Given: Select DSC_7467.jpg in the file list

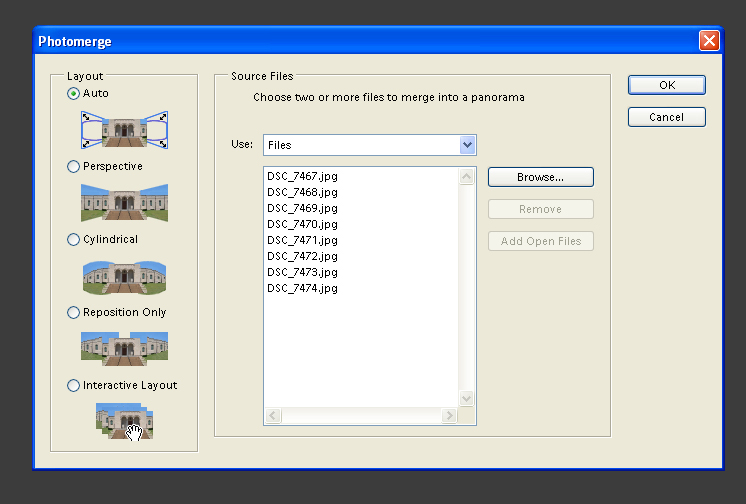Looking at the screenshot, I should (x=302, y=176).
